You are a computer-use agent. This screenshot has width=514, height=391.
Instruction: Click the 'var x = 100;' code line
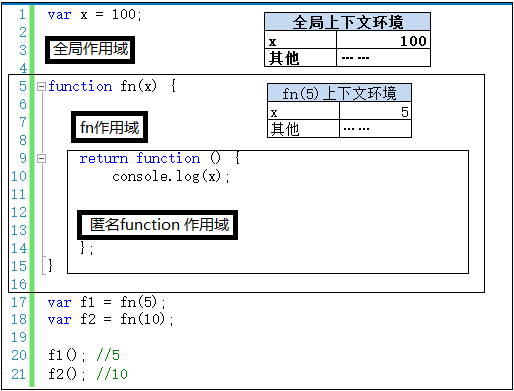click(95, 15)
